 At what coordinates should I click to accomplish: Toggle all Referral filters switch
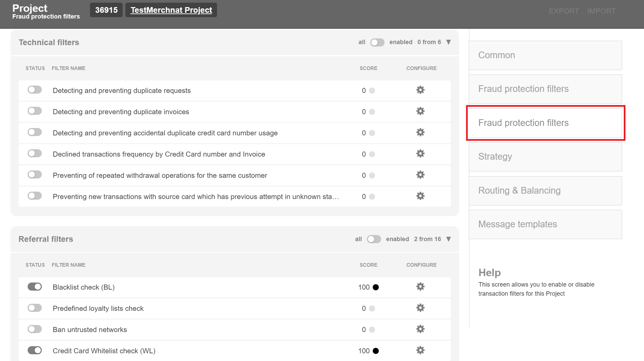tap(374, 239)
